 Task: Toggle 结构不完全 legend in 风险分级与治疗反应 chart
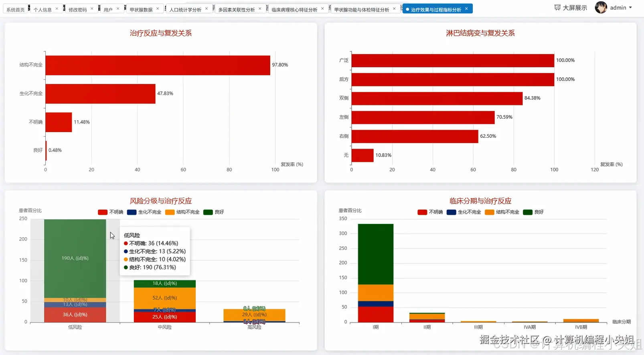point(182,212)
